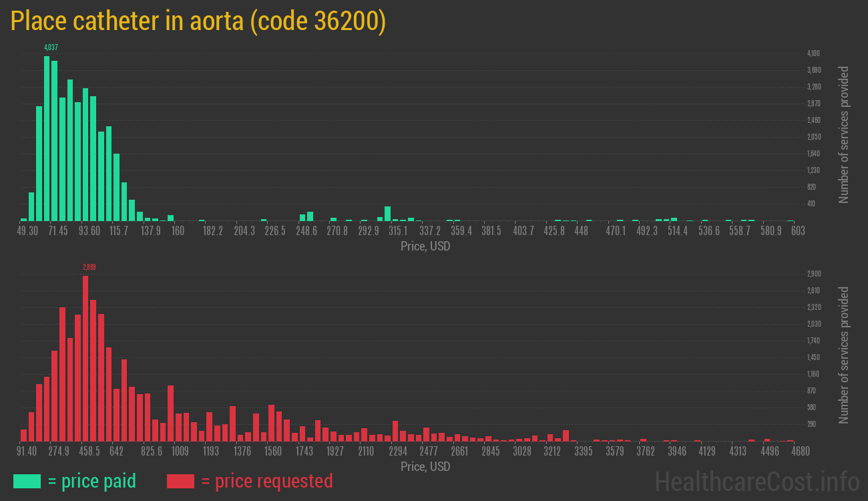Click the 603 x-axis label on top chart
Viewport: 868px width, 501px height.
click(797, 231)
